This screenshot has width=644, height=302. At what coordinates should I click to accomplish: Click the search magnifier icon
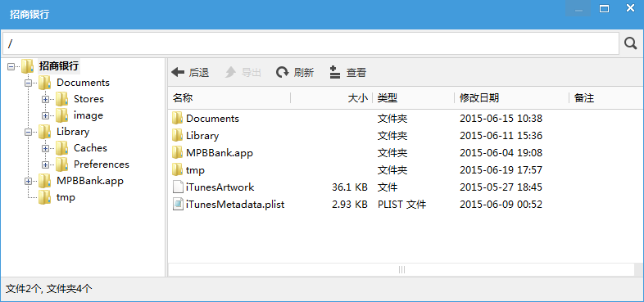pos(631,43)
